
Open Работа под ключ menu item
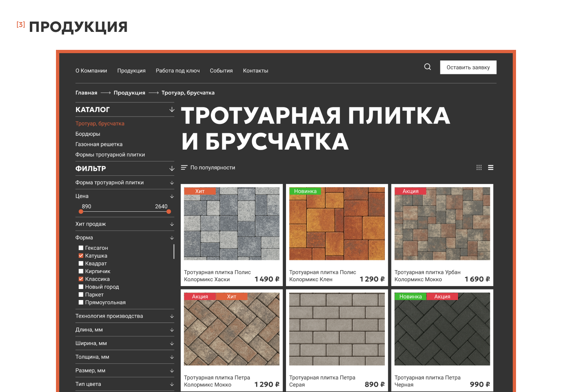(x=178, y=71)
